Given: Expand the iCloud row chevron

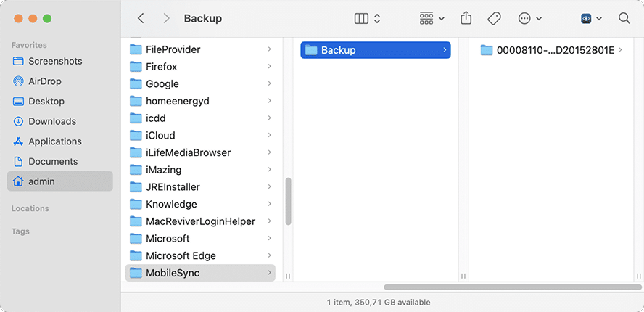Looking at the screenshot, I should click(270, 135).
